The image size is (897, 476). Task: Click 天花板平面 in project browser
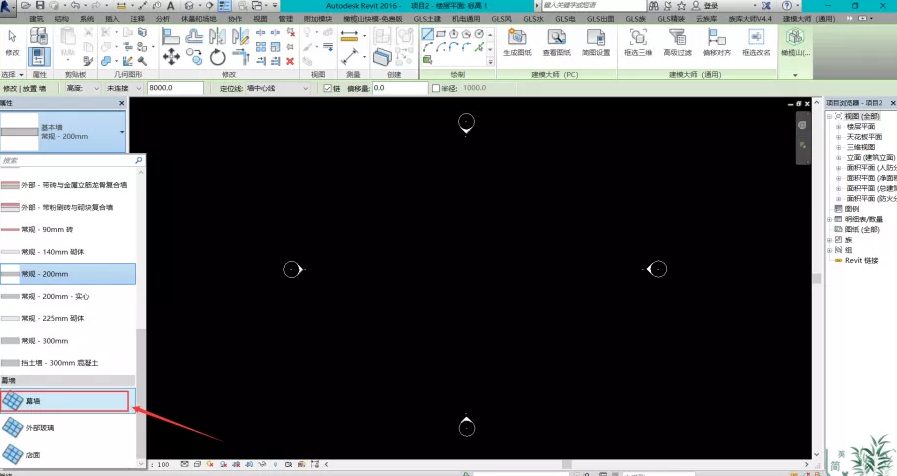(x=864, y=137)
